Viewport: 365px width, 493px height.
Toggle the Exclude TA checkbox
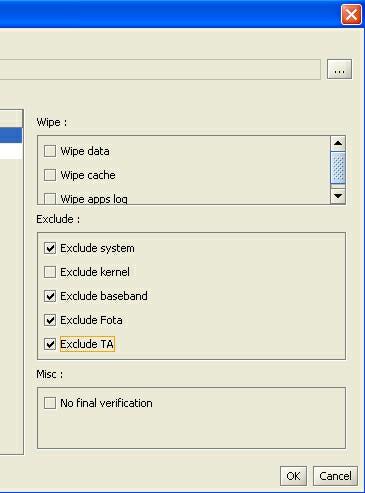[x=50, y=344]
